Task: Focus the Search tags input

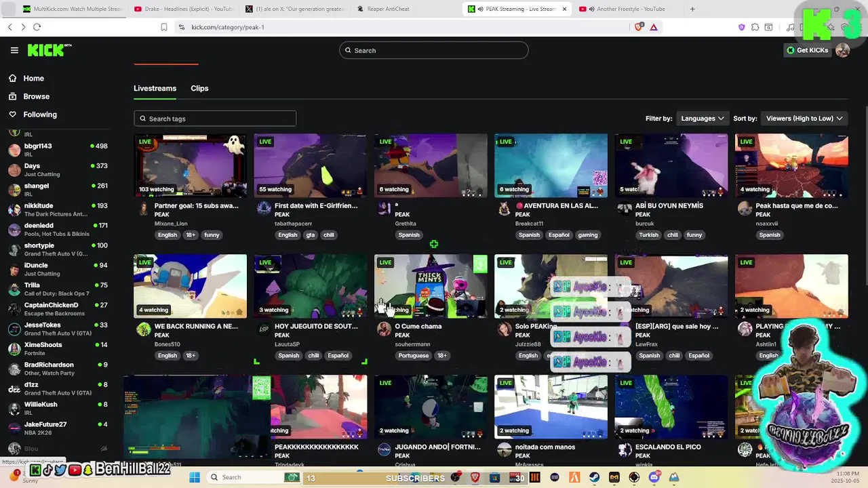Action: 215,119
